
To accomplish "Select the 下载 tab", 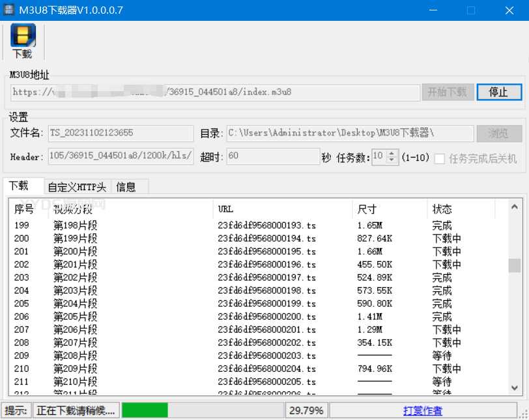I will click(20, 186).
